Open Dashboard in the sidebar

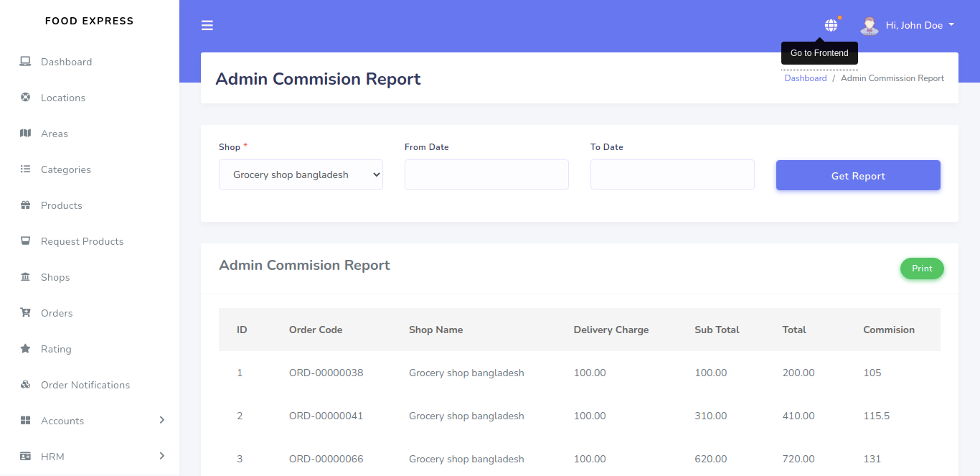click(66, 62)
